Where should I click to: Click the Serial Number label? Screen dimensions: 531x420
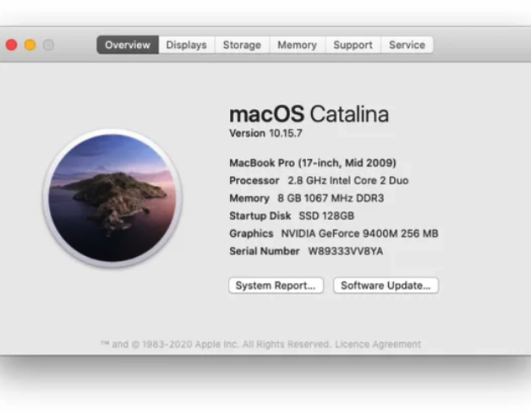coord(265,251)
